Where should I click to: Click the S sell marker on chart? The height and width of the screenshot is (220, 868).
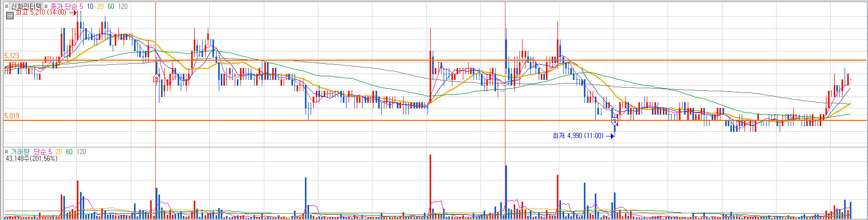[x=615, y=121]
